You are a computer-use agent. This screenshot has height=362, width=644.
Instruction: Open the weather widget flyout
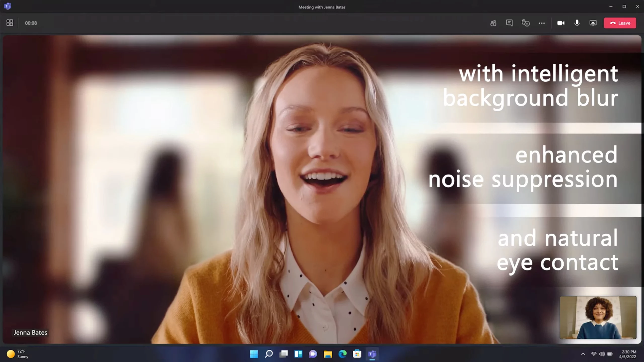[x=16, y=354]
